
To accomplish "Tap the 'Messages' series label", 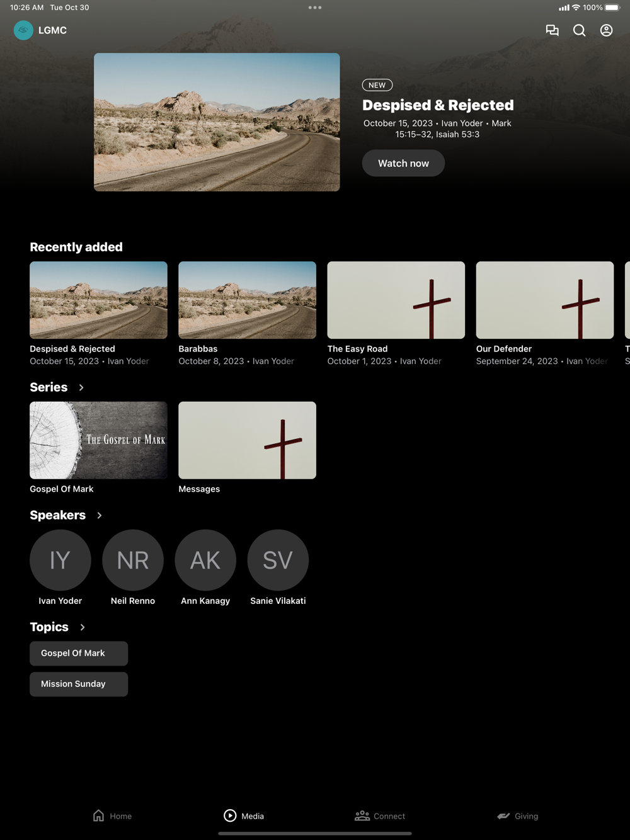I will pyautogui.click(x=199, y=489).
